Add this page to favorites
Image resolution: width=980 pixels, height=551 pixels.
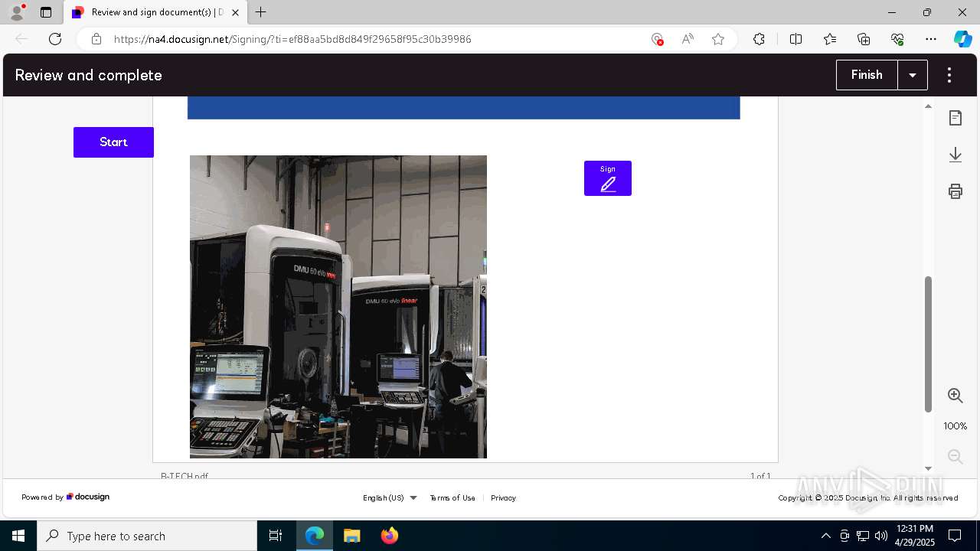718,39
